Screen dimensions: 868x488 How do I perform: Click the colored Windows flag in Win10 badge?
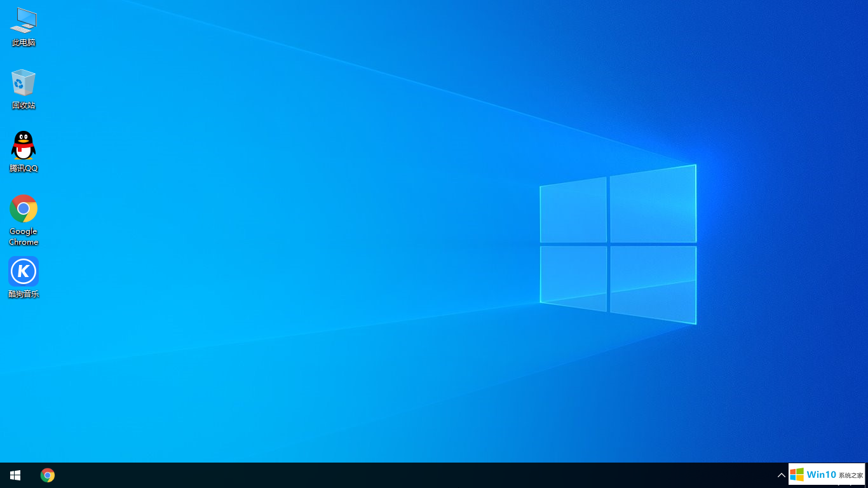point(797,475)
